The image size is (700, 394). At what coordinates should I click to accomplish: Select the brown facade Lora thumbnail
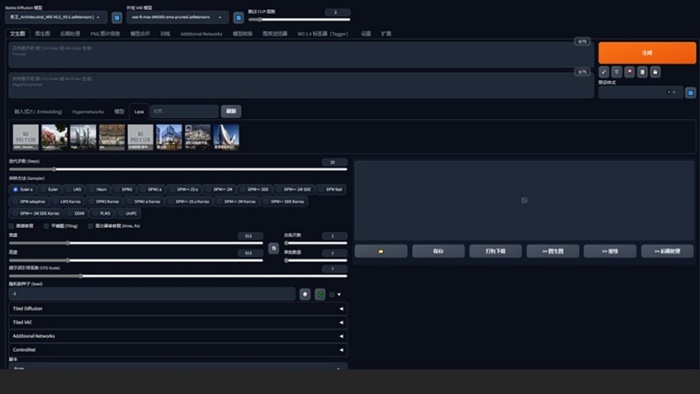click(112, 137)
